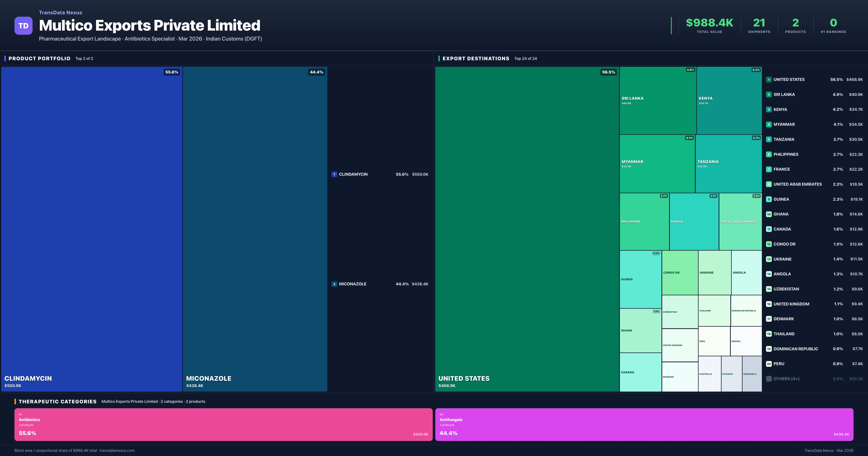This screenshot has height=456, width=868.
Task: Select the rank 20 badge beside Peru
Action: point(769,364)
